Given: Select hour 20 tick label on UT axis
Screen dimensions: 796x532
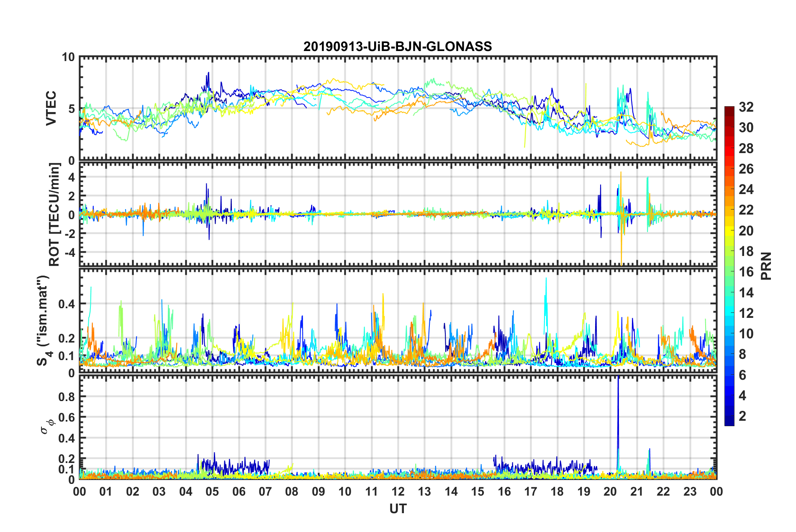Looking at the screenshot, I should pos(610,491).
